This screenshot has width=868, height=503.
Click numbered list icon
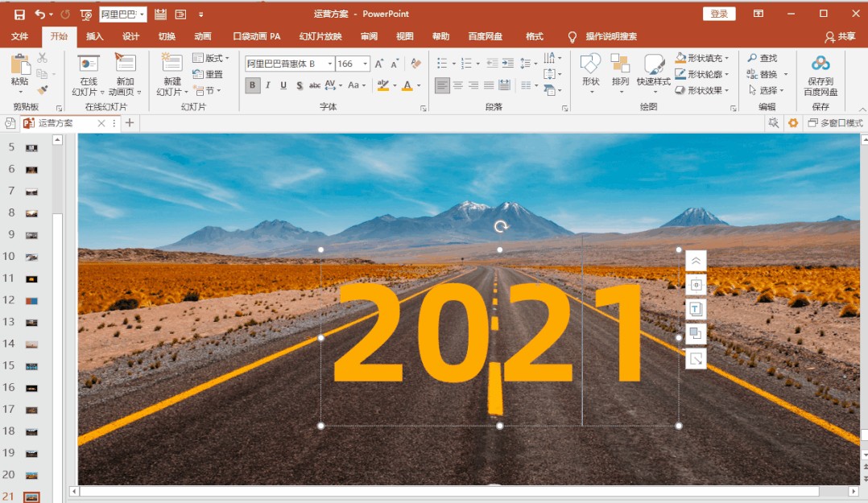466,64
